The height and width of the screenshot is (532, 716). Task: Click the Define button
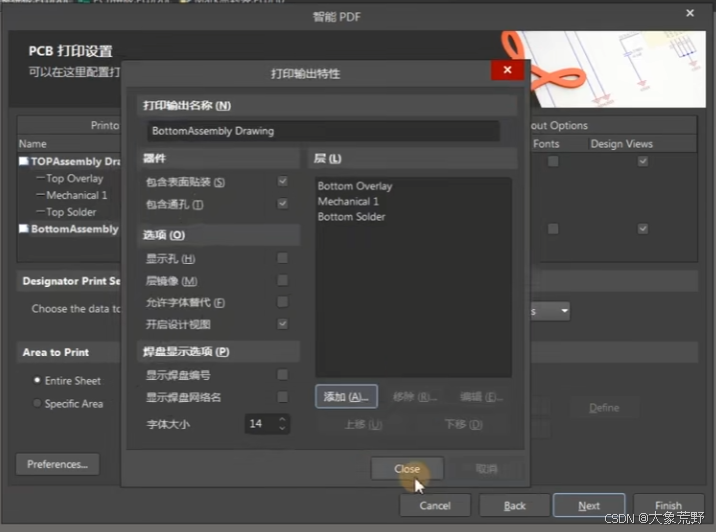pyautogui.click(x=604, y=408)
